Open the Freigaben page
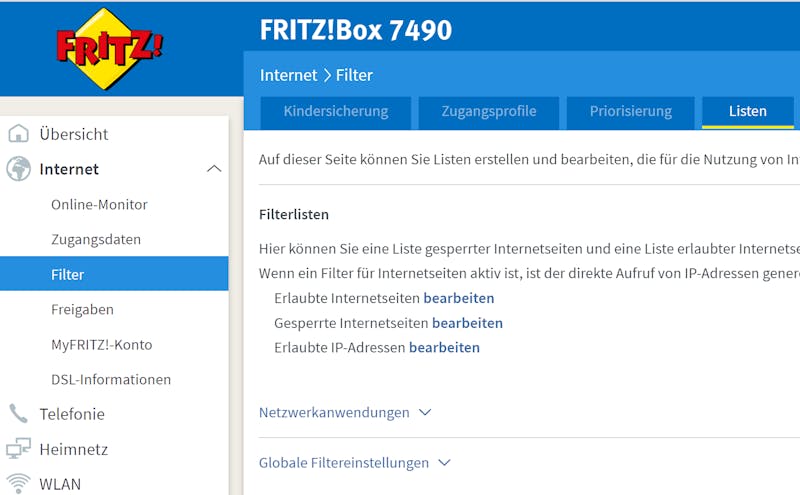 [x=82, y=310]
